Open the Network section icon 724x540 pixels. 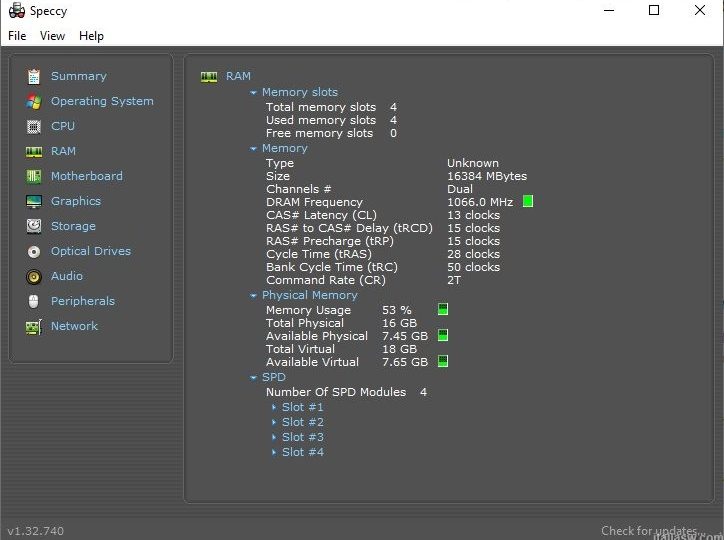click(34, 326)
